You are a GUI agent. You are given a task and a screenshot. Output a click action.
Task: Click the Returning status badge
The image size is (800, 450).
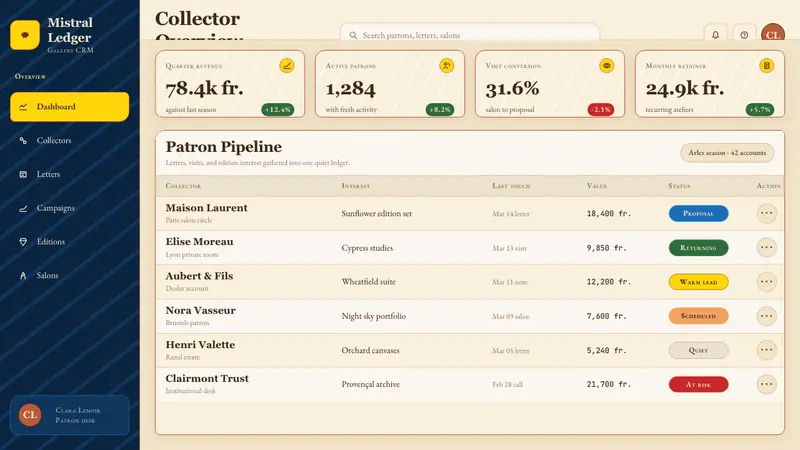(x=698, y=247)
